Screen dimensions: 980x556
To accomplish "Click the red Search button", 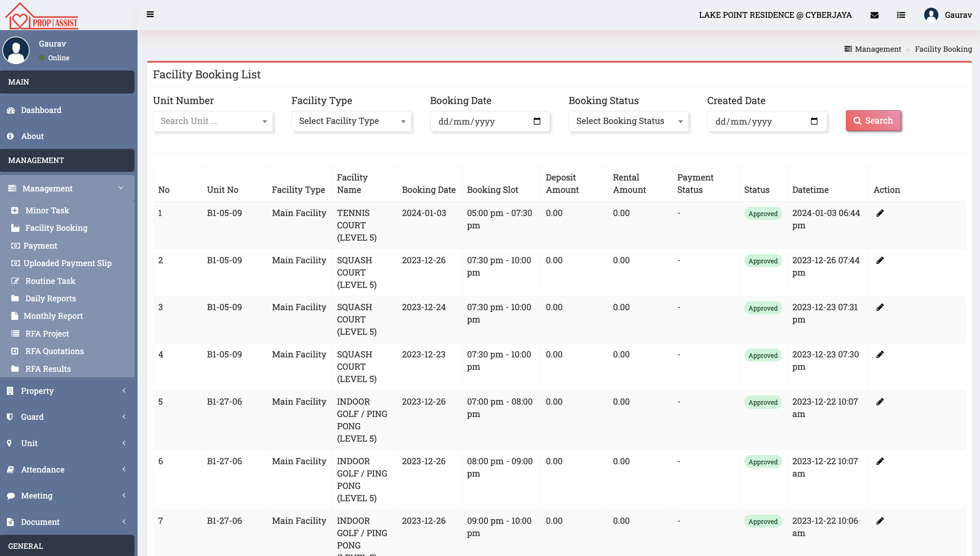I will click(873, 121).
